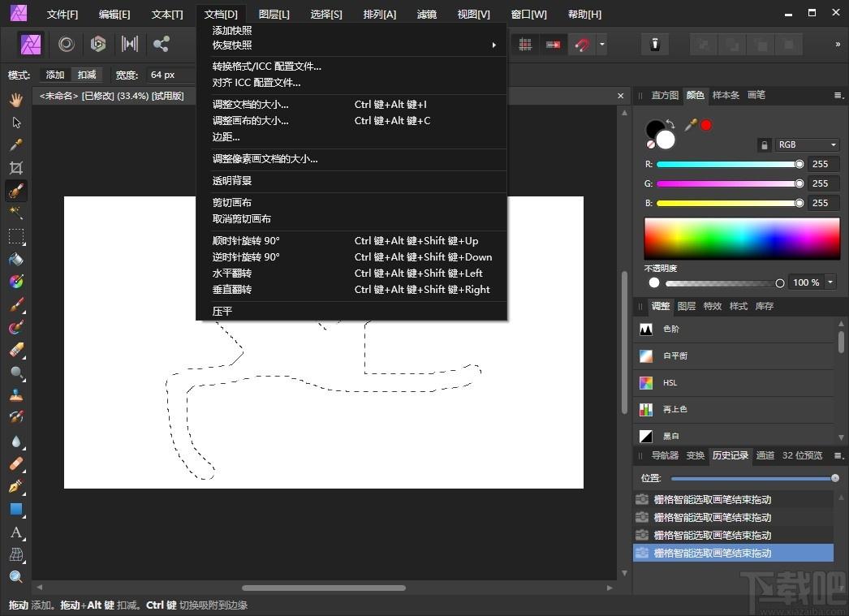Viewport: 849px width, 616px height.
Task: Select the View (hand) tool
Action: [16, 100]
